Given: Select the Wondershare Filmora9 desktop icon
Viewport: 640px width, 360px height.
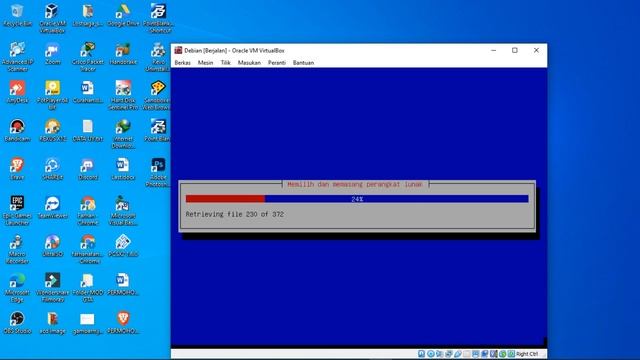Looking at the screenshot, I should (x=52, y=287).
